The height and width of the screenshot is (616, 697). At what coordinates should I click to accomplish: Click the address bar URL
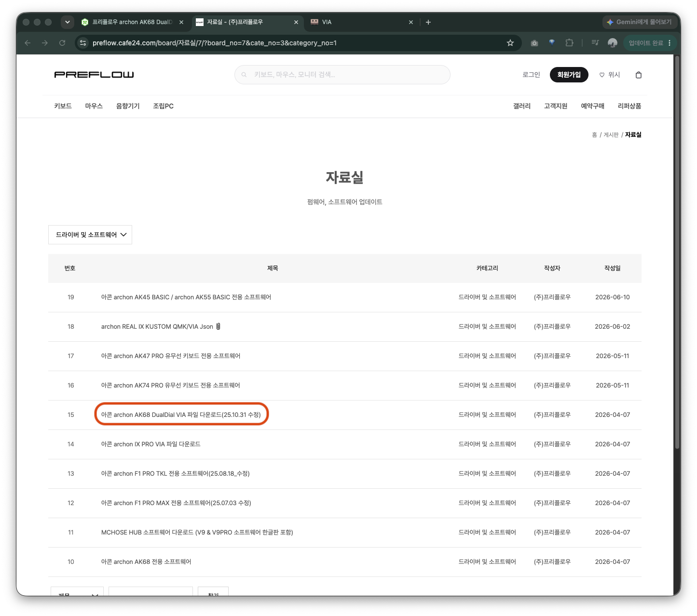point(215,43)
